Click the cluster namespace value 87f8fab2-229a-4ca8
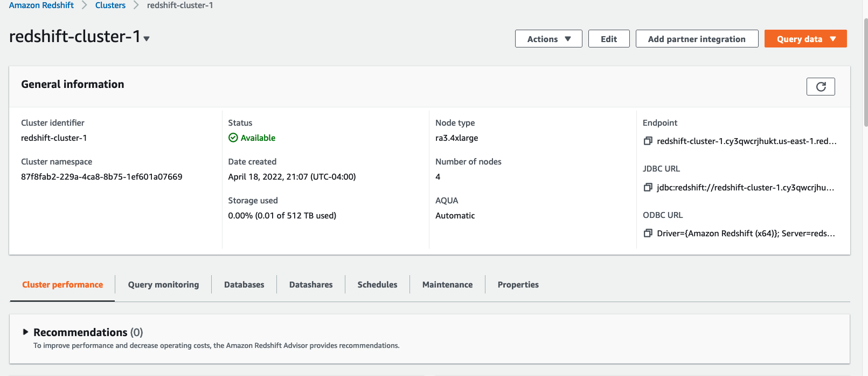Screen dimensions: 868x376 [x=102, y=176]
